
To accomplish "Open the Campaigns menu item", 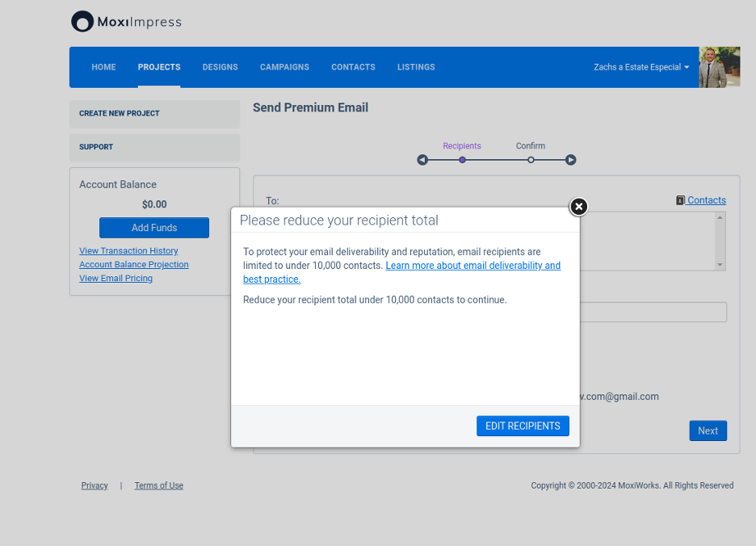I will (284, 67).
